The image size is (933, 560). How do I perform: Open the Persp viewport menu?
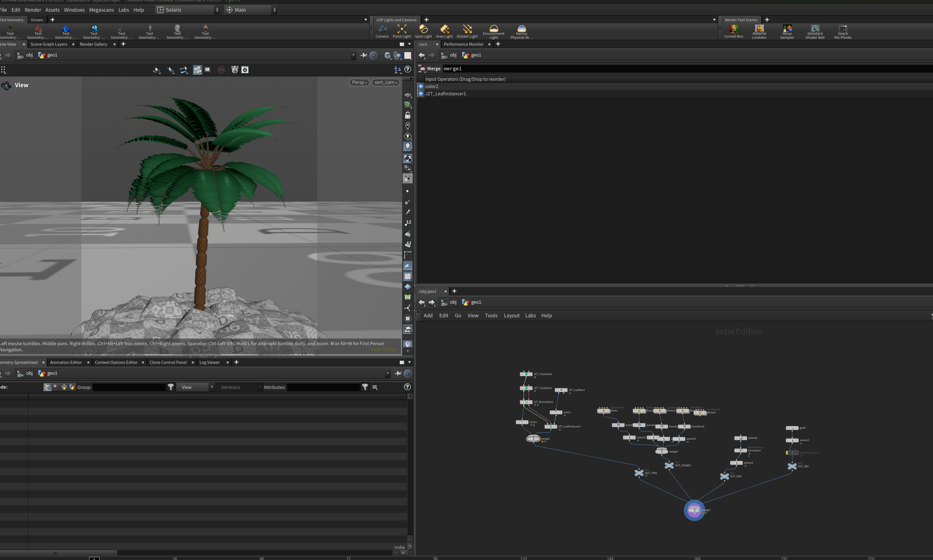[359, 82]
